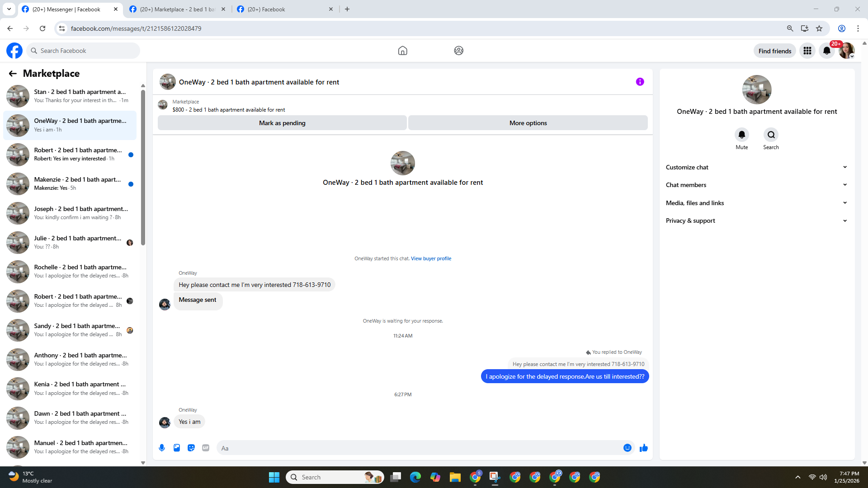
Task: Open conversation information purple icon
Action: pyautogui.click(x=640, y=82)
